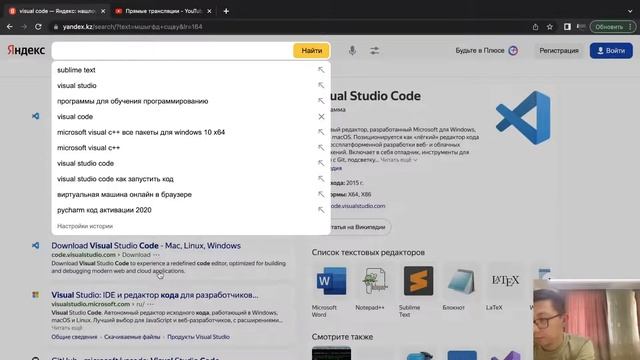
Task: Click the Регистрация button
Action: pos(559,51)
